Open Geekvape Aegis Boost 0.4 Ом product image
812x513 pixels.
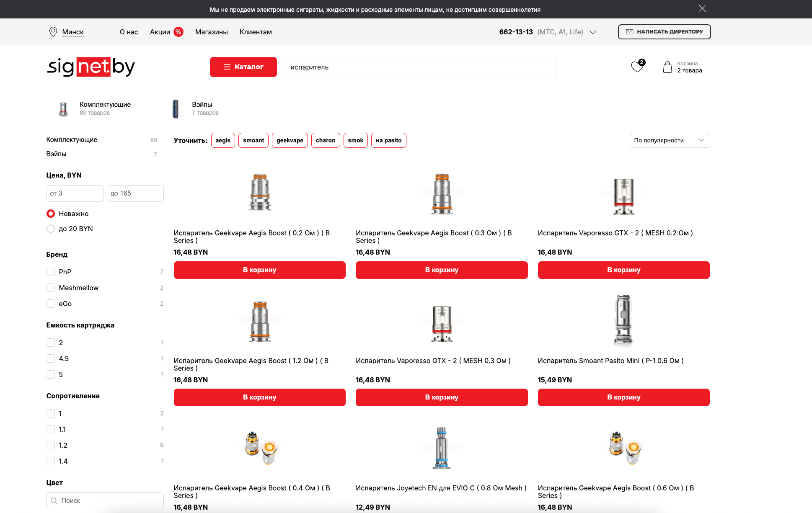point(261,448)
